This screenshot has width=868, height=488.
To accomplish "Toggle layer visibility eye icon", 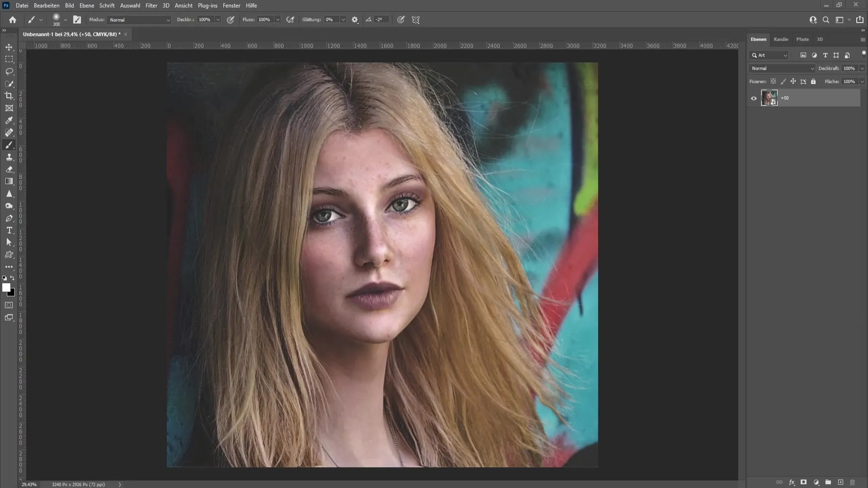I will 754,98.
